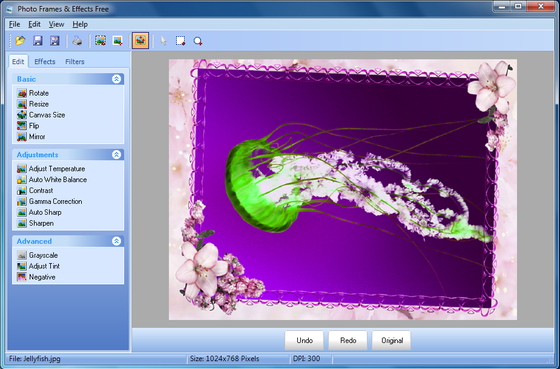The width and height of the screenshot is (560, 369).
Task: Click the highlighted frames toolbar icon
Action: pos(140,41)
